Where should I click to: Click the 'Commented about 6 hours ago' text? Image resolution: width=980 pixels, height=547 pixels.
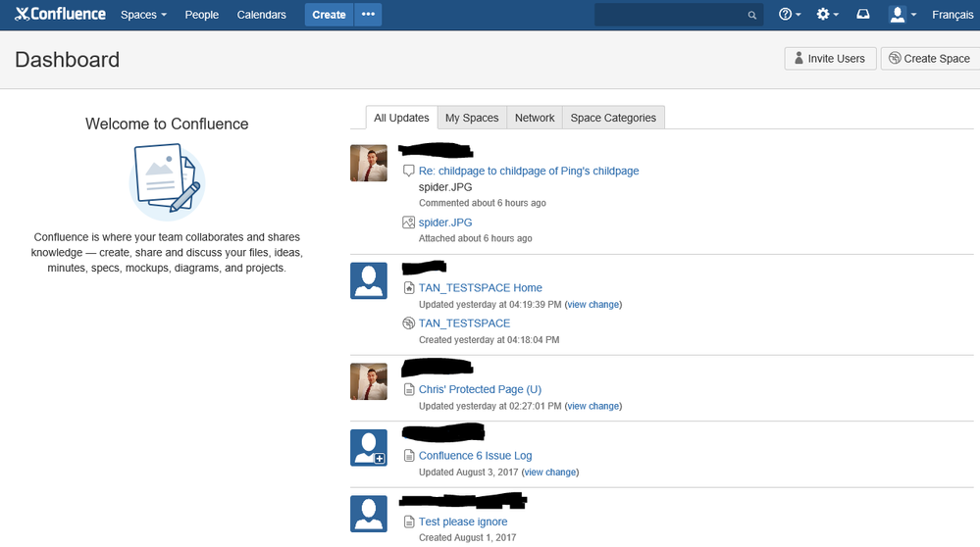(x=482, y=203)
